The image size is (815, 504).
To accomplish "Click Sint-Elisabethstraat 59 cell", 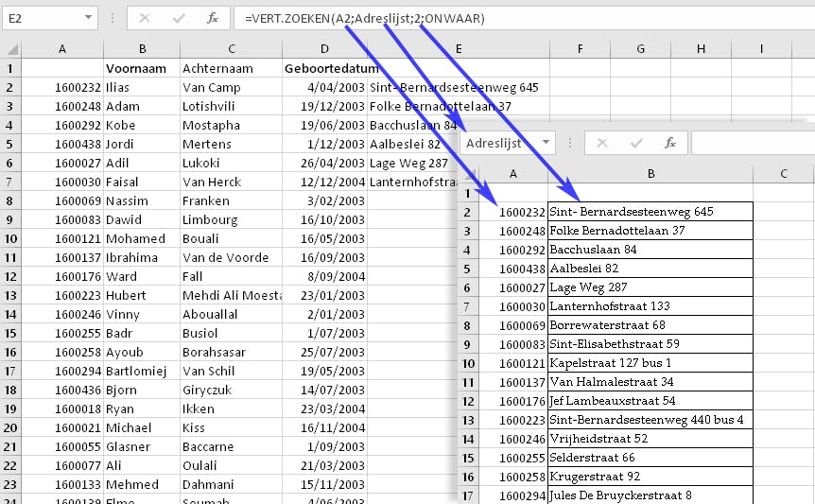I will click(x=650, y=344).
